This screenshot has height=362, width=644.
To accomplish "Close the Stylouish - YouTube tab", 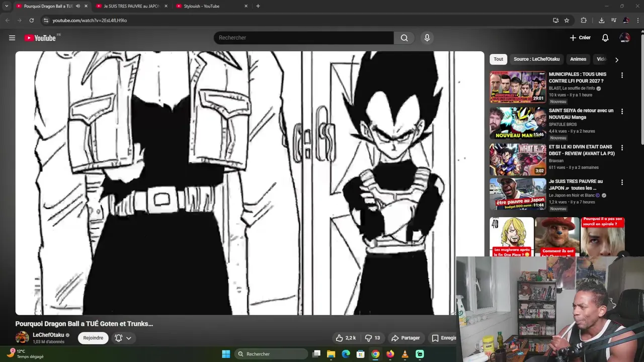I will [x=246, y=6].
